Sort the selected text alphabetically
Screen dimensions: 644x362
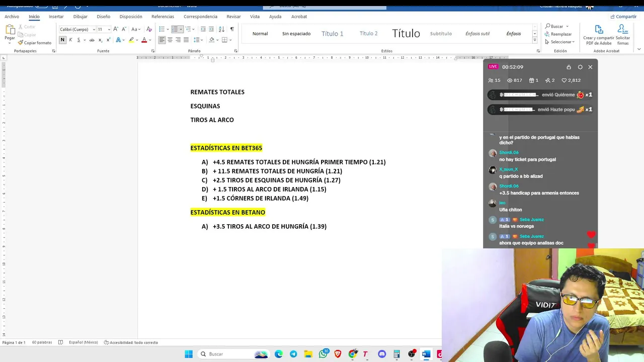pyautogui.click(x=221, y=29)
